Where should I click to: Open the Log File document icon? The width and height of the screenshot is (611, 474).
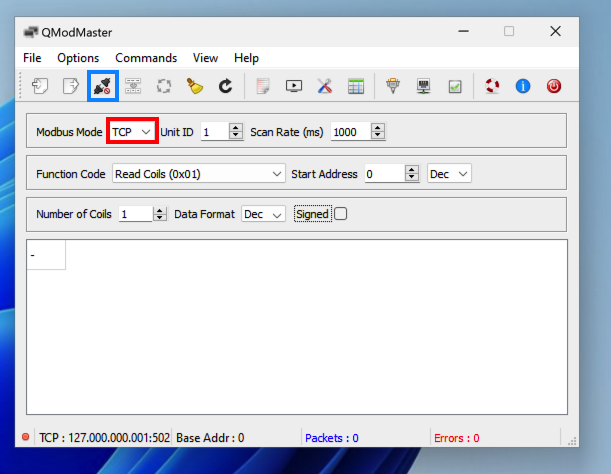[x=263, y=86]
